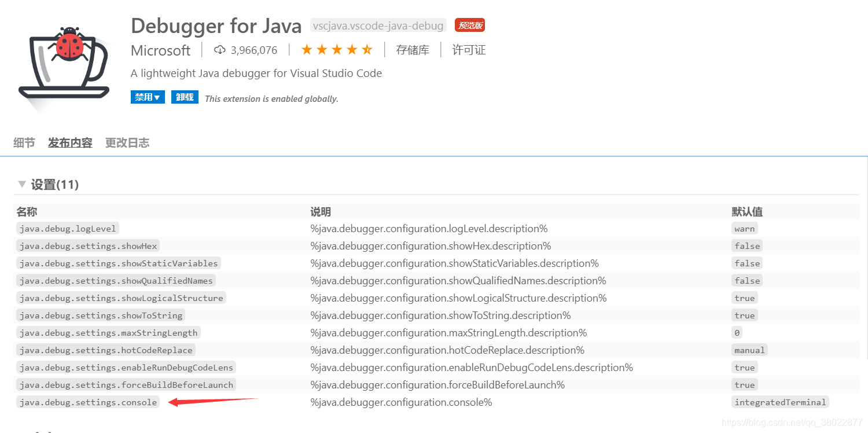Click the 卸载 uninstall button
The width and height of the screenshot is (868, 433).
tap(185, 97)
